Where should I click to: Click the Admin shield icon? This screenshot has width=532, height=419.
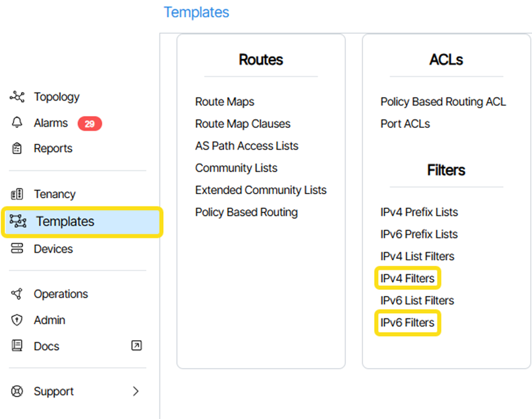pos(17,320)
